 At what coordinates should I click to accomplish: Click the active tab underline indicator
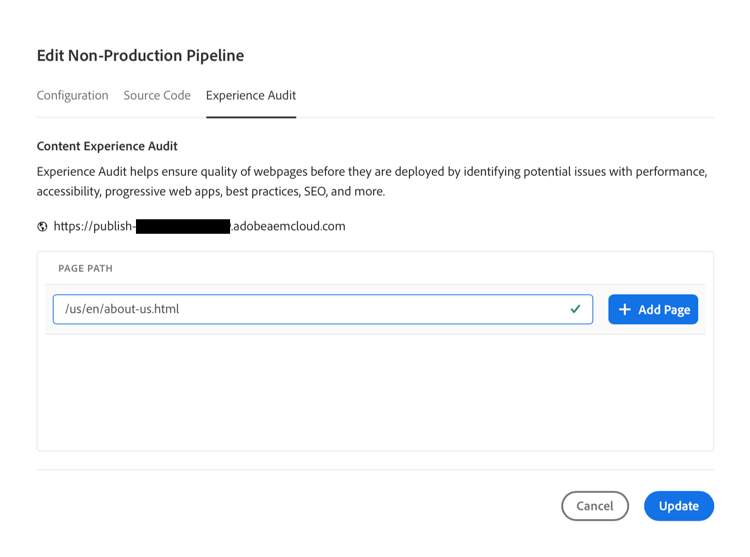click(251, 117)
